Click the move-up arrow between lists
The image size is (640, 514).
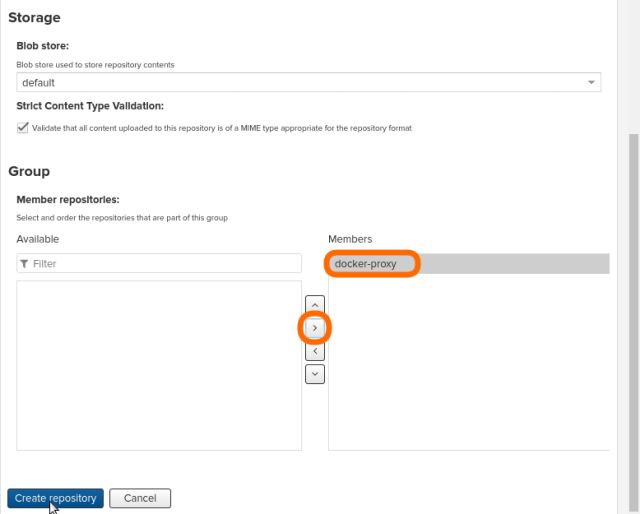point(315,304)
